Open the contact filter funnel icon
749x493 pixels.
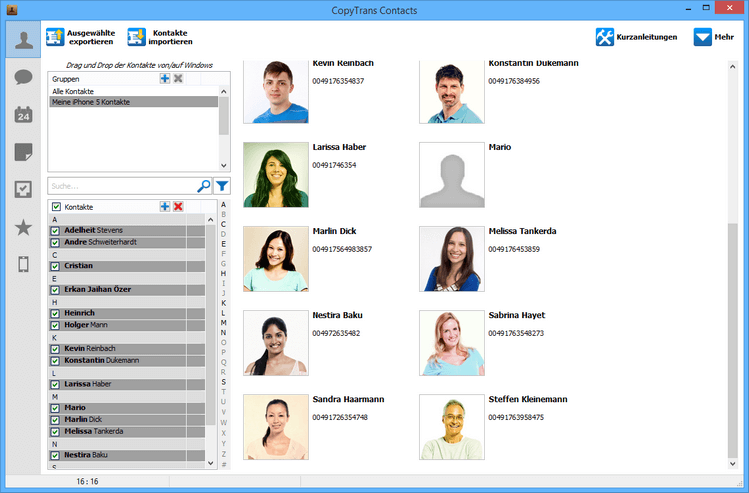222,186
